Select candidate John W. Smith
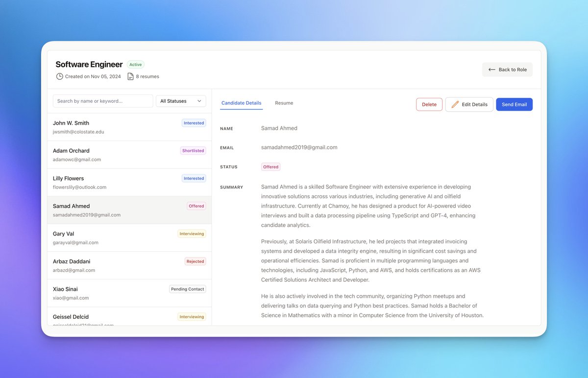The width and height of the screenshot is (588, 378). pos(129,127)
